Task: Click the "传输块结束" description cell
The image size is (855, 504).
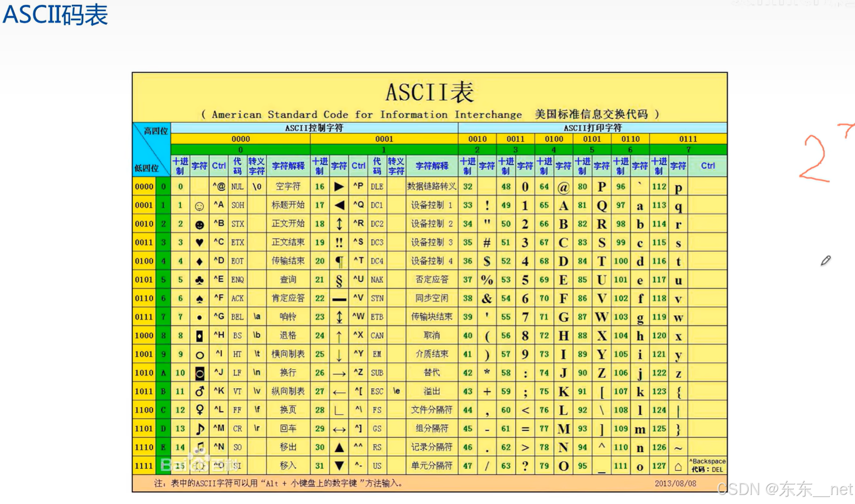Action: tap(431, 317)
